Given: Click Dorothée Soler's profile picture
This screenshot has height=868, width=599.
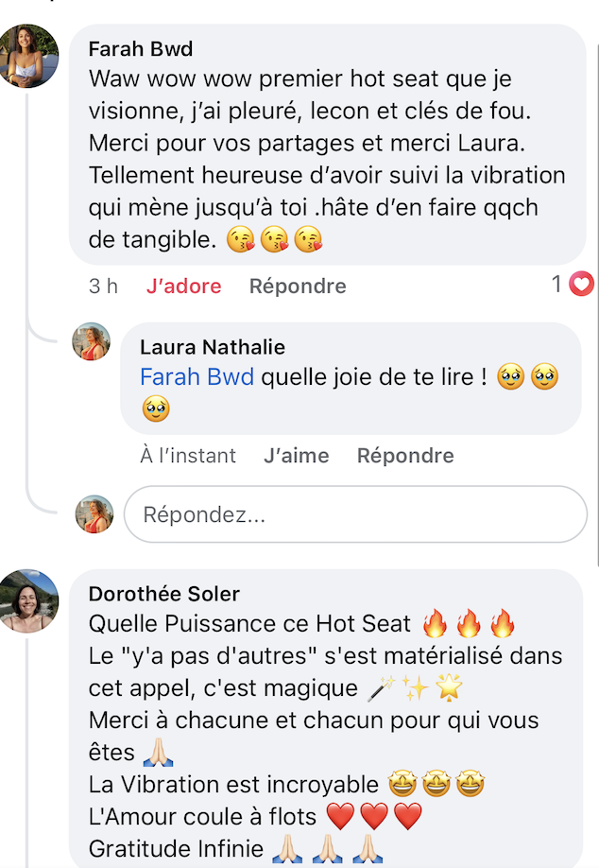Looking at the screenshot, I should [29, 600].
